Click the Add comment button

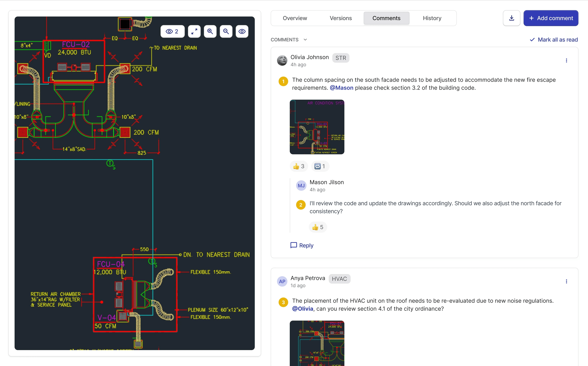pyautogui.click(x=551, y=18)
